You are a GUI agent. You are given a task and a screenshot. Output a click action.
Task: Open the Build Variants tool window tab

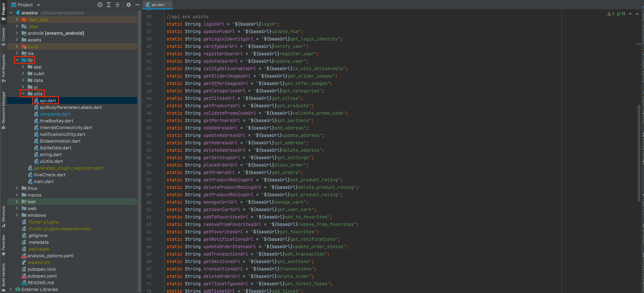pyautogui.click(x=4, y=277)
